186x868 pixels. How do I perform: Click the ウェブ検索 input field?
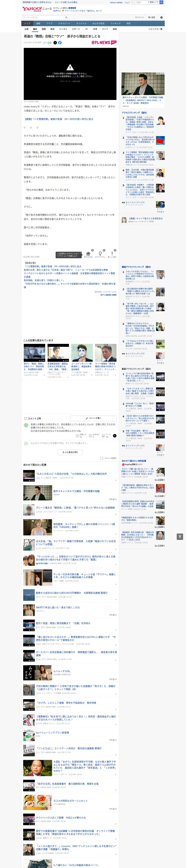[139, 2]
